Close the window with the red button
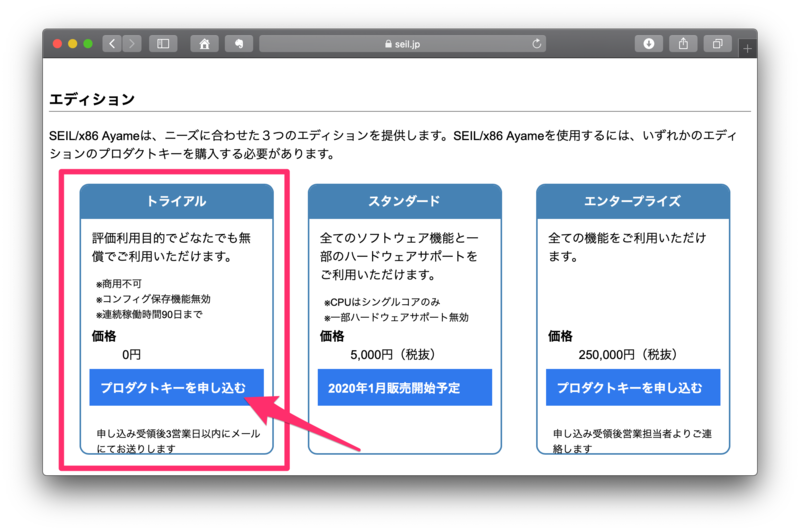This screenshot has width=800, height=532. tap(58, 44)
